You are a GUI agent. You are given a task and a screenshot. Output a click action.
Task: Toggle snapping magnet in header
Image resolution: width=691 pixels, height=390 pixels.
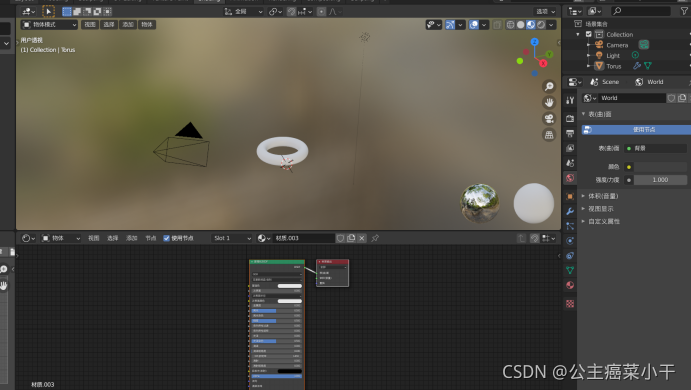(291, 11)
